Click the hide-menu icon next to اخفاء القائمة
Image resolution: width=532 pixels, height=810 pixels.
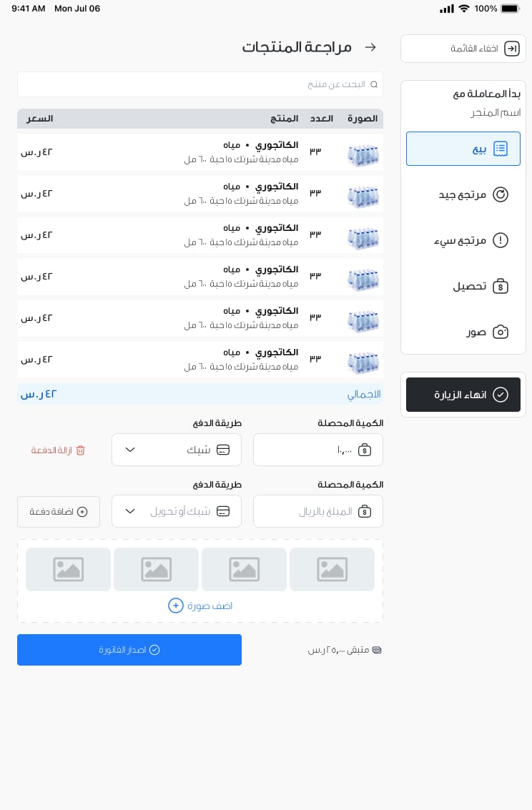(x=511, y=49)
